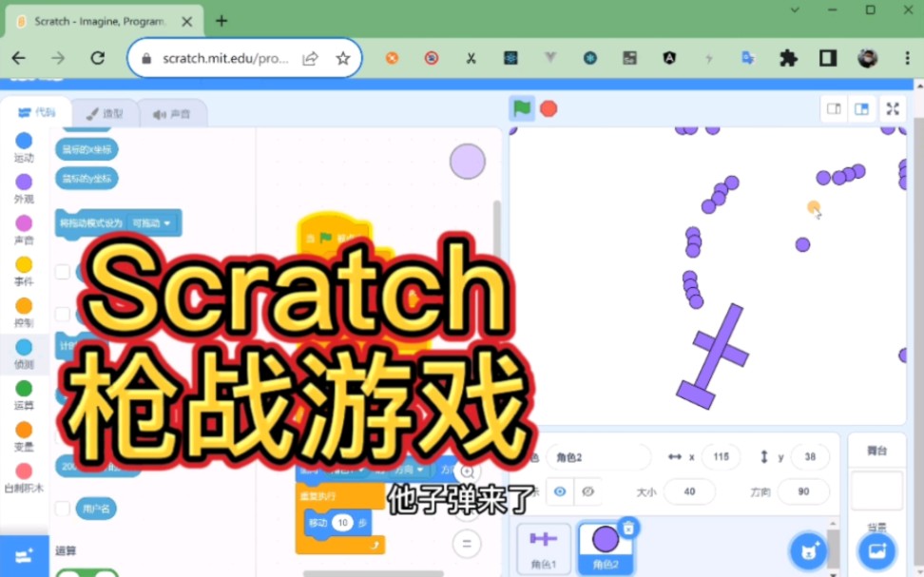Select the purple circle sprite 角色2 thumbnail
The image size is (924, 577).
point(605,548)
